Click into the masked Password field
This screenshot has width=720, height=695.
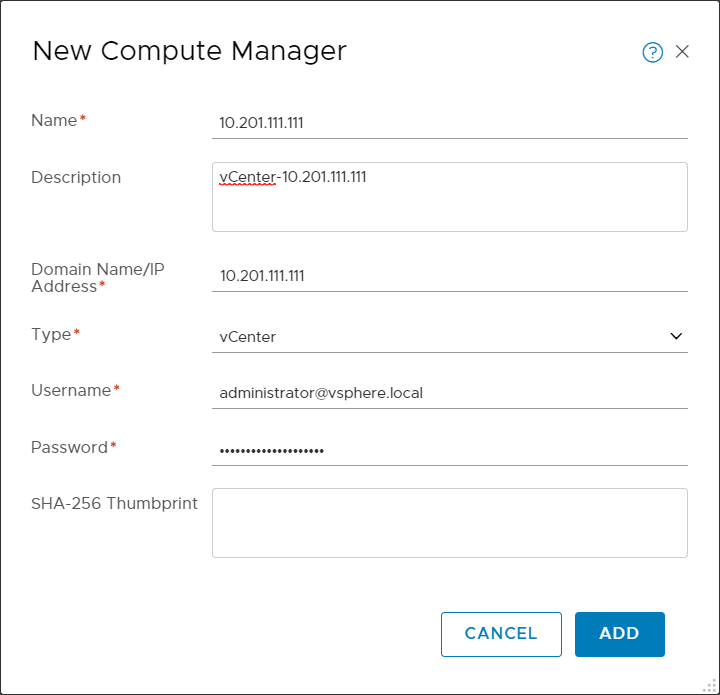(449, 450)
